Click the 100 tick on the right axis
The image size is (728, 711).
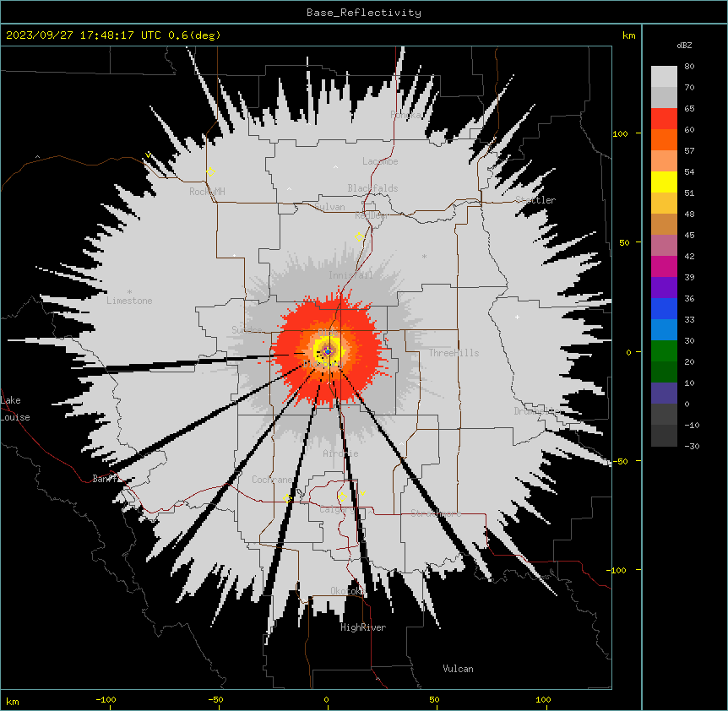[620, 133]
